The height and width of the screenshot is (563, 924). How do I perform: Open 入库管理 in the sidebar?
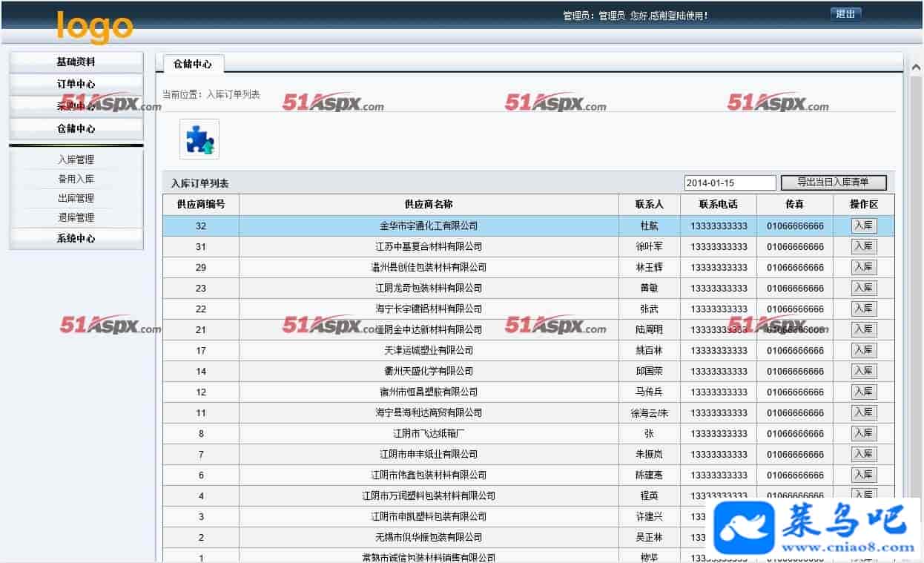click(76, 159)
